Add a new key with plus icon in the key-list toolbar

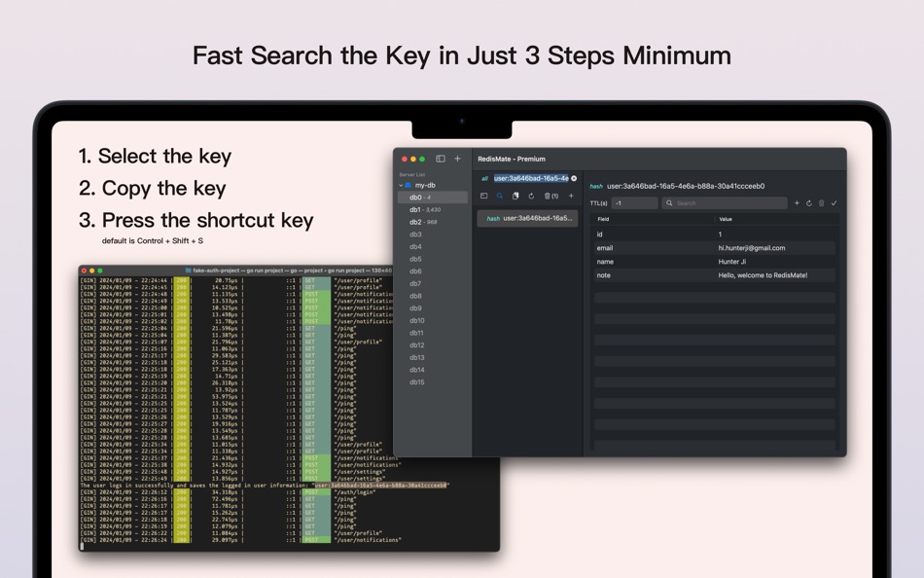(570, 196)
